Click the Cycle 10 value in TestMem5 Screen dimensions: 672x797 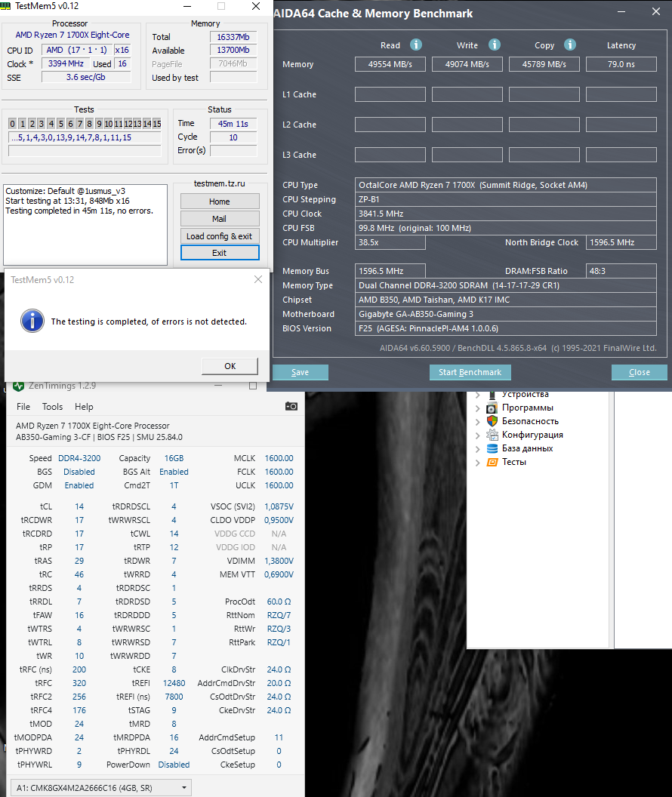click(x=233, y=137)
